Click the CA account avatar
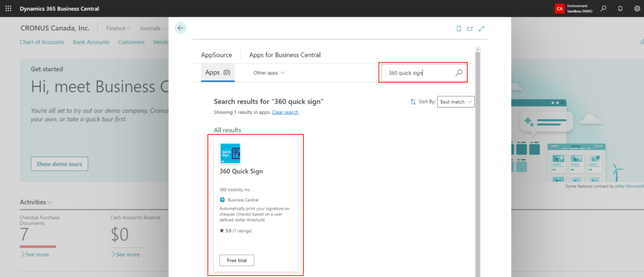The height and width of the screenshot is (277, 644). (x=559, y=9)
